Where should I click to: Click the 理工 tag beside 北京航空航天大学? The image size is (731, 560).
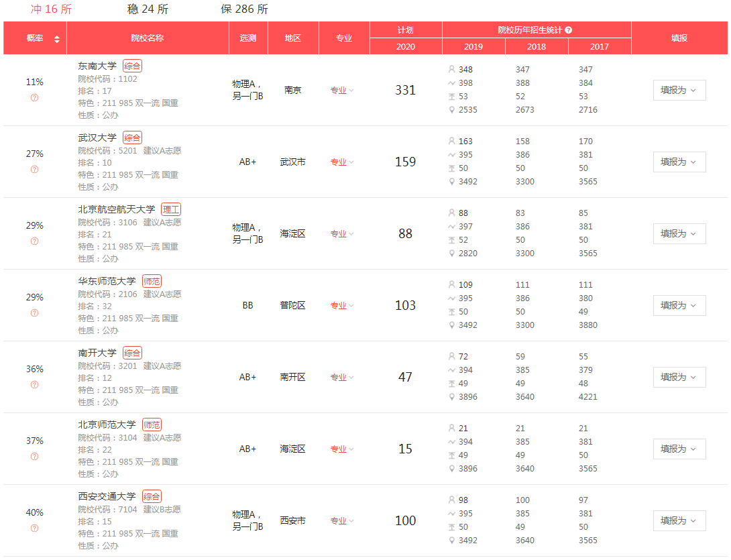[170, 209]
